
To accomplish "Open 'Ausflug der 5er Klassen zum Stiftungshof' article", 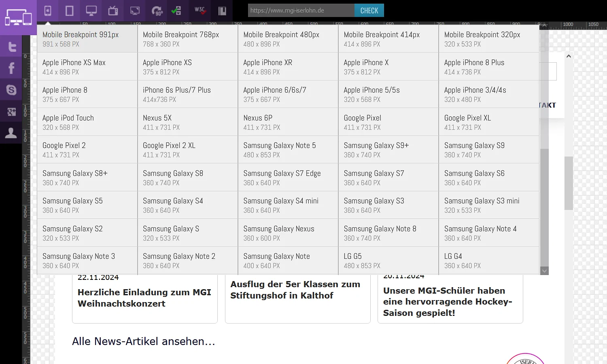I will [295, 290].
